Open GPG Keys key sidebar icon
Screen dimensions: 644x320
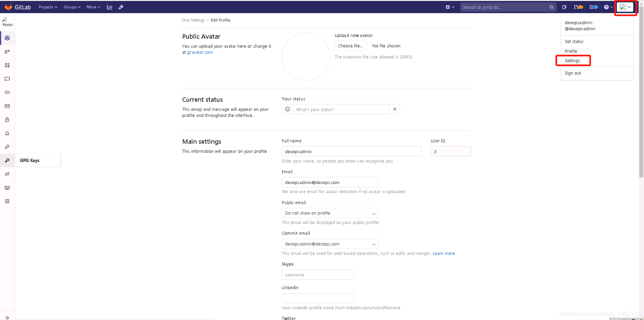(7, 161)
